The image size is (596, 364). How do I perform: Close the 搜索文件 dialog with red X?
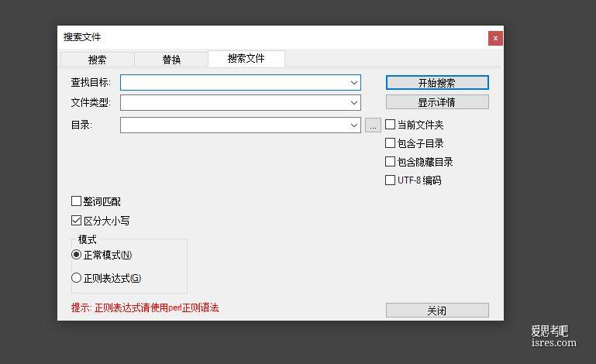pos(495,38)
